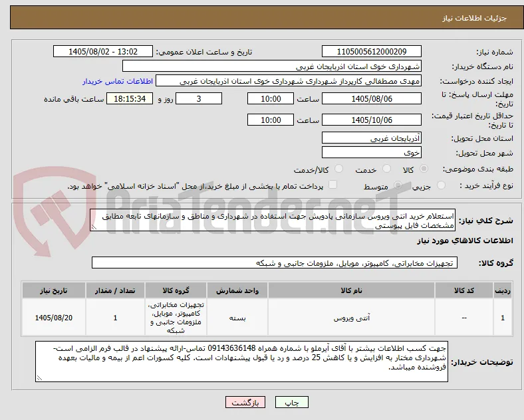The width and height of the screenshot is (524, 420).
Task: Select the خدمت radio button
Action: click(386, 169)
